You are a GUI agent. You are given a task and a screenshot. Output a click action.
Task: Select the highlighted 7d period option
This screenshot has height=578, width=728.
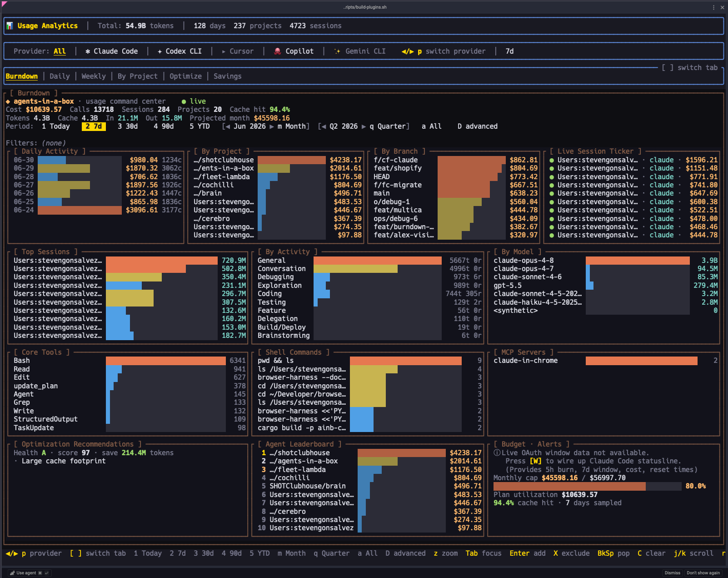coord(94,126)
